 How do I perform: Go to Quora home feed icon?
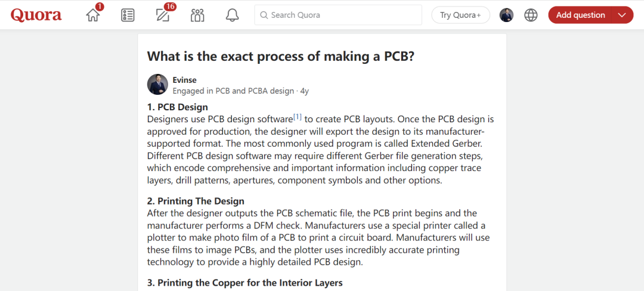[x=93, y=15]
